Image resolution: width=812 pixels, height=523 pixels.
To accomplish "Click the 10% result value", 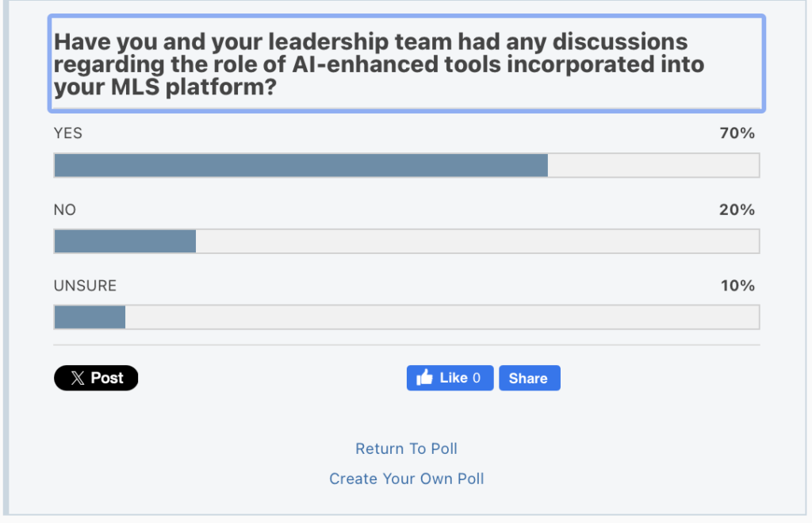I will [x=737, y=286].
